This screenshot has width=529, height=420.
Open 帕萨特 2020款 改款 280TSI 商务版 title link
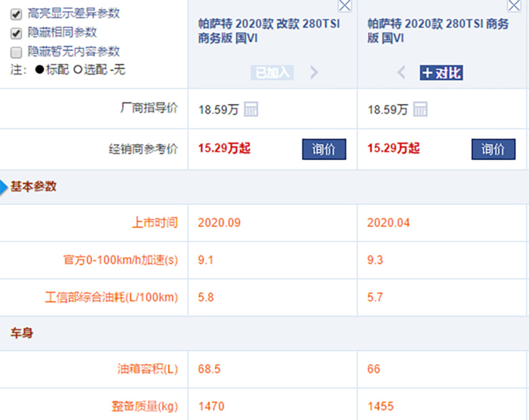click(269, 30)
